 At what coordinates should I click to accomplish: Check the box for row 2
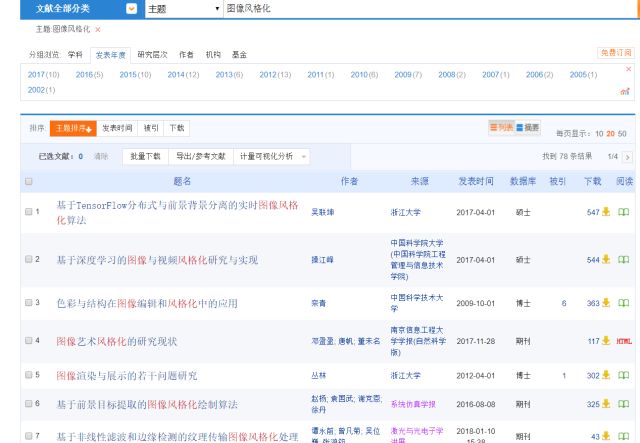(x=29, y=259)
